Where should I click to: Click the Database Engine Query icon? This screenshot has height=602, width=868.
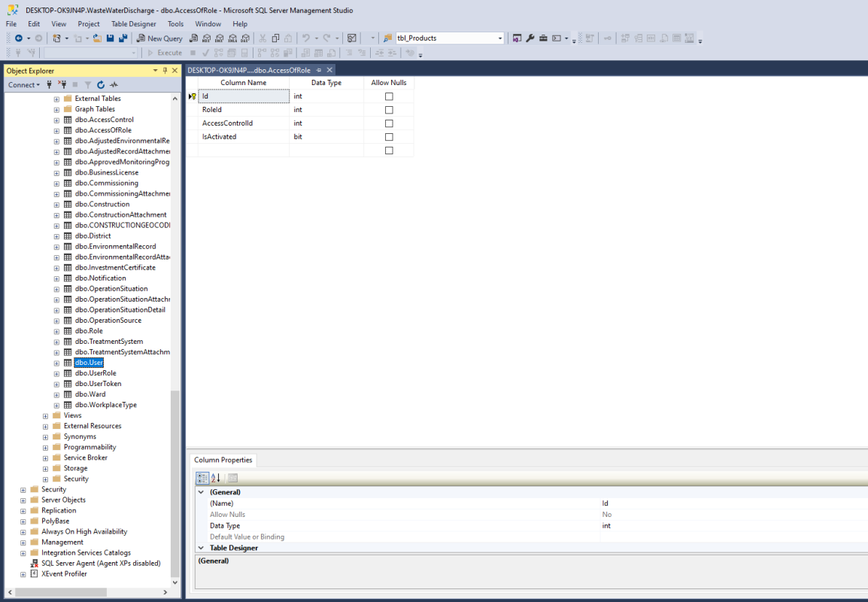pos(194,38)
